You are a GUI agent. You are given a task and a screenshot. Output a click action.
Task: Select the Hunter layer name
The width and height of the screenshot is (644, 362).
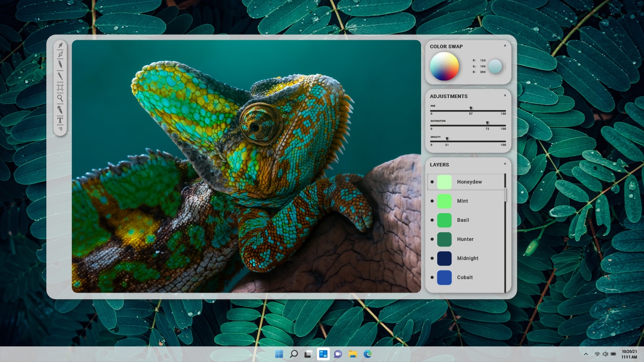tap(465, 239)
